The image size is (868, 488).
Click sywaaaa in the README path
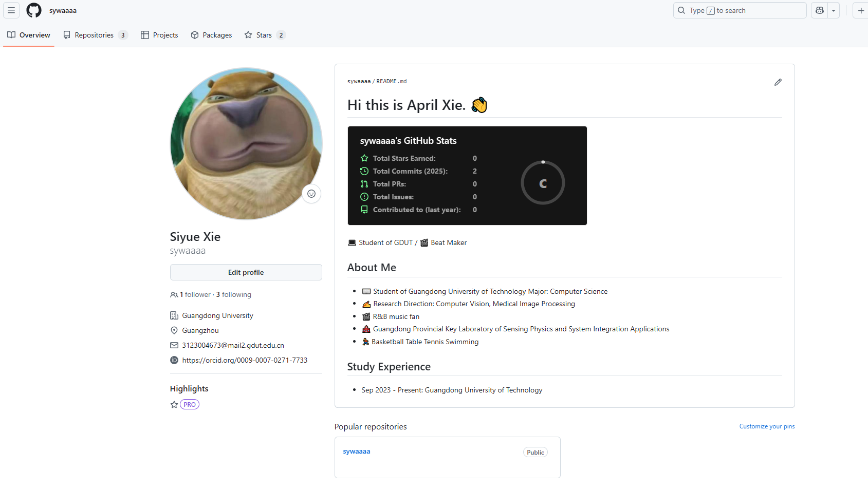tap(359, 81)
